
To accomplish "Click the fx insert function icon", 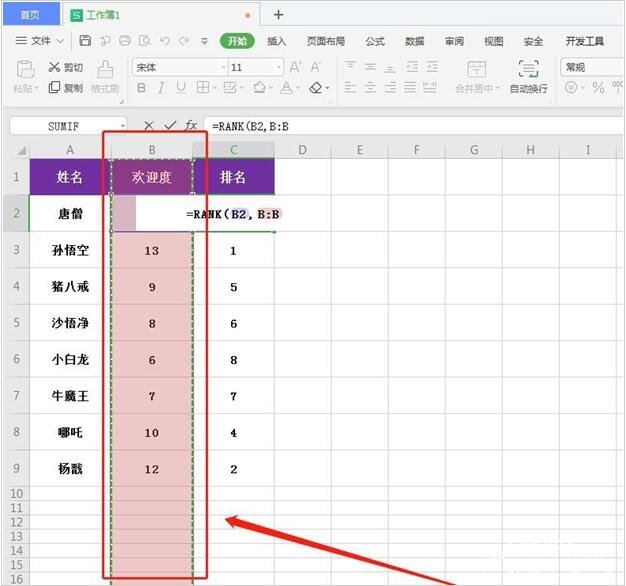I will click(x=191, y=126).
